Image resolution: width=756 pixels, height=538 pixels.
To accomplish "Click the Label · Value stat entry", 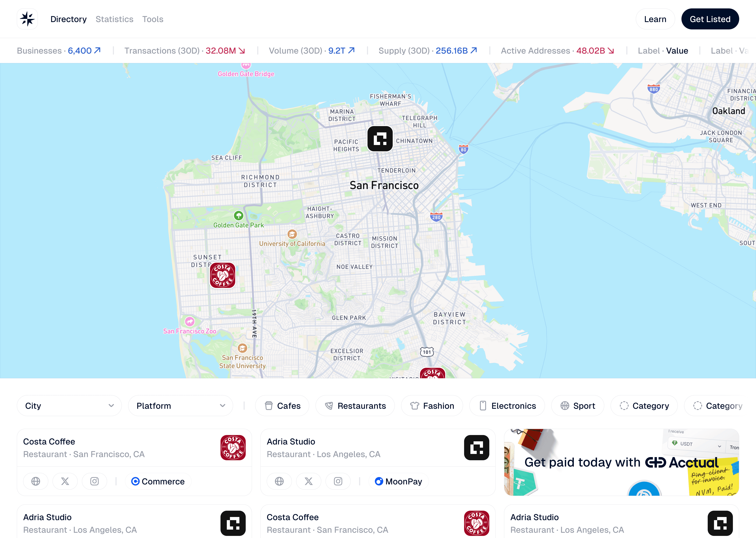I will click(x=663, y=51).
